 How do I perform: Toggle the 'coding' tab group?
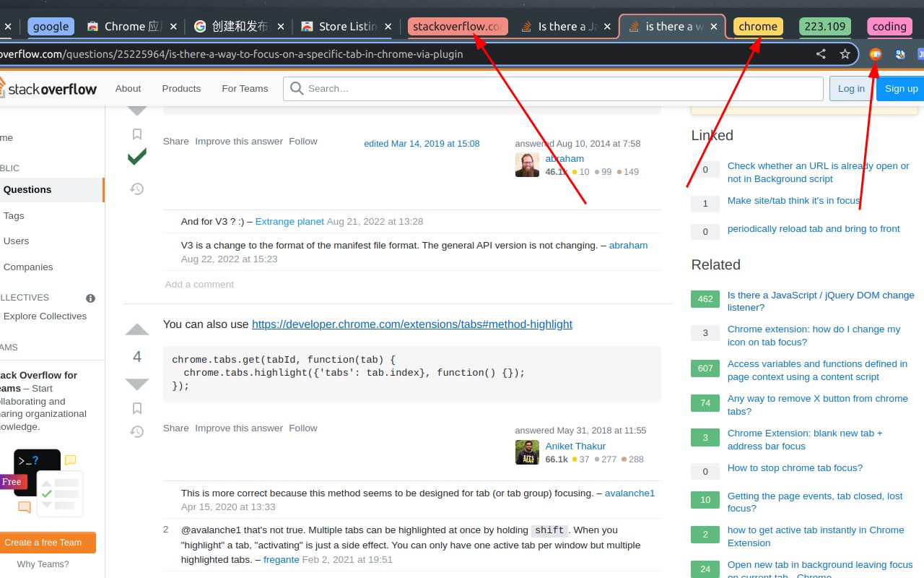[889, 27]
